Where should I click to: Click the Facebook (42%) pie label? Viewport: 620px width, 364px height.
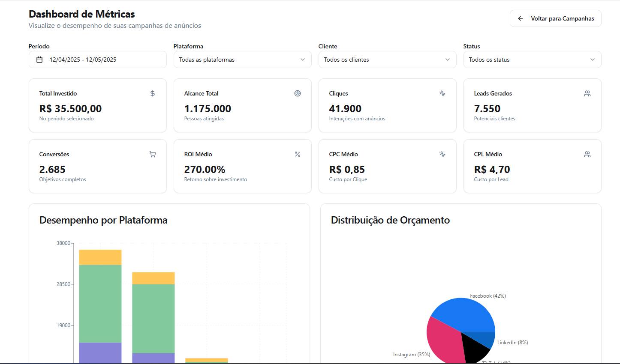point(488,296)
